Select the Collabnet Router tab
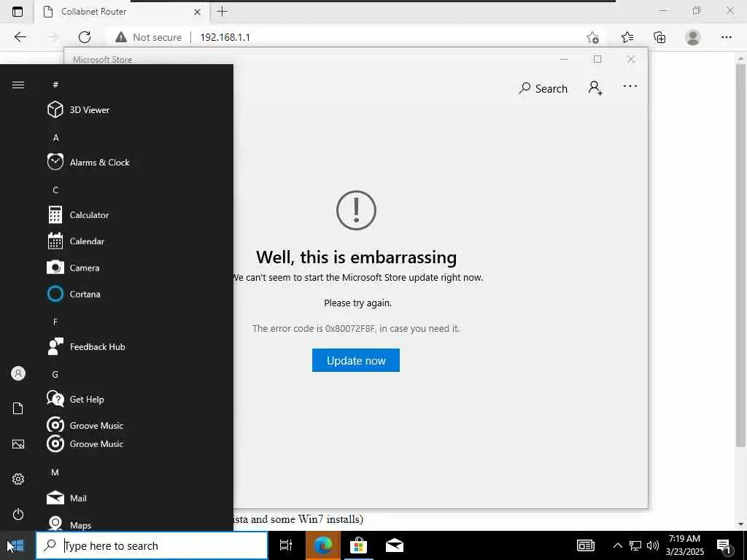Screen dimensions: 747x560 point(122,12)
